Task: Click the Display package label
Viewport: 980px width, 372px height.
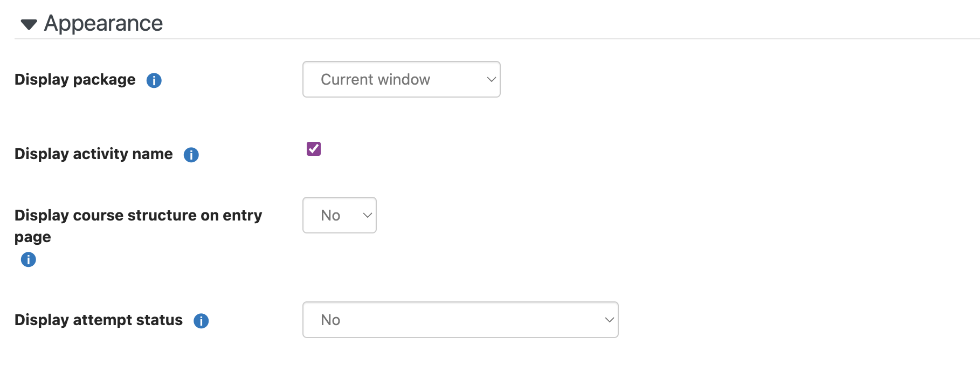Action: pyautogui.click(x=75, y=79)
